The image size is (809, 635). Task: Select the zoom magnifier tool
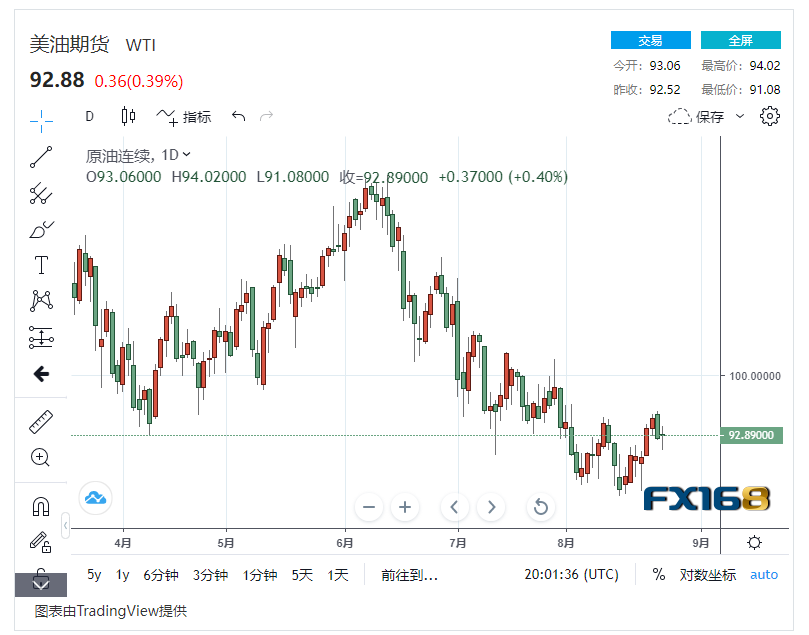[x=40, y=457]
